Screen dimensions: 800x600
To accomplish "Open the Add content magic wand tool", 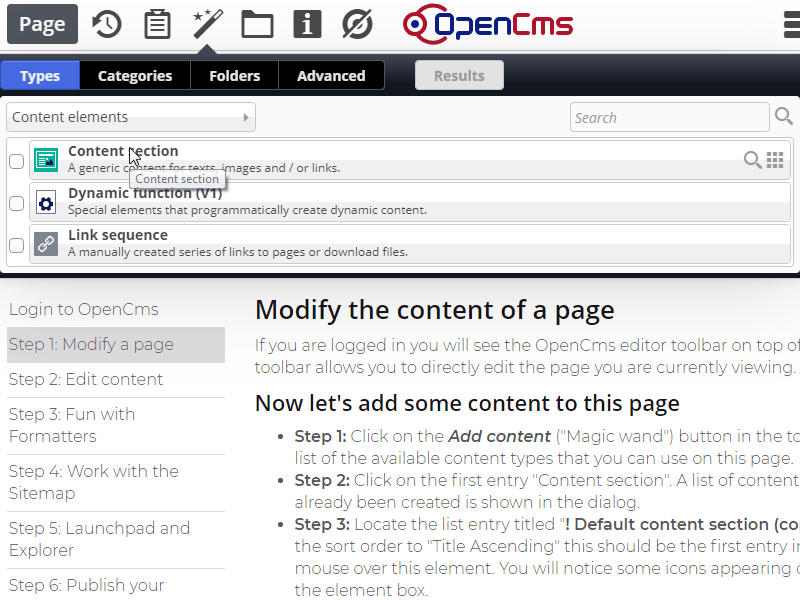I will click(x=206, y=24).
